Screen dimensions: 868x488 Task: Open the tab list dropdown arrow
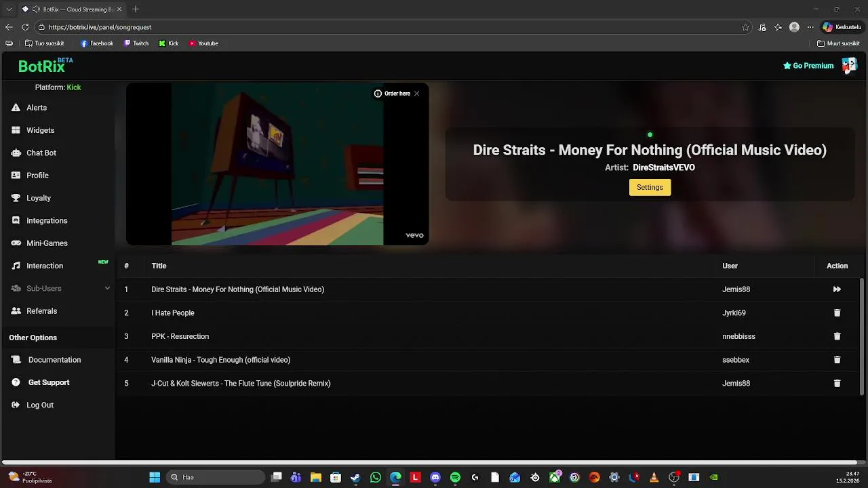tap(9, 9)
